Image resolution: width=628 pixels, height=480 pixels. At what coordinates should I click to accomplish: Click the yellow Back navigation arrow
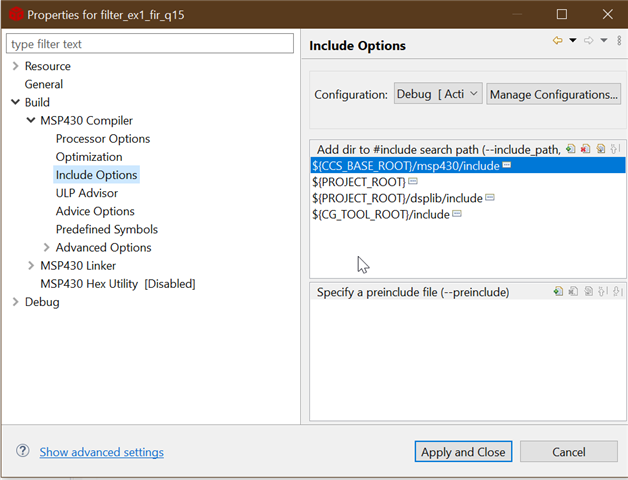tap(558, 40)
